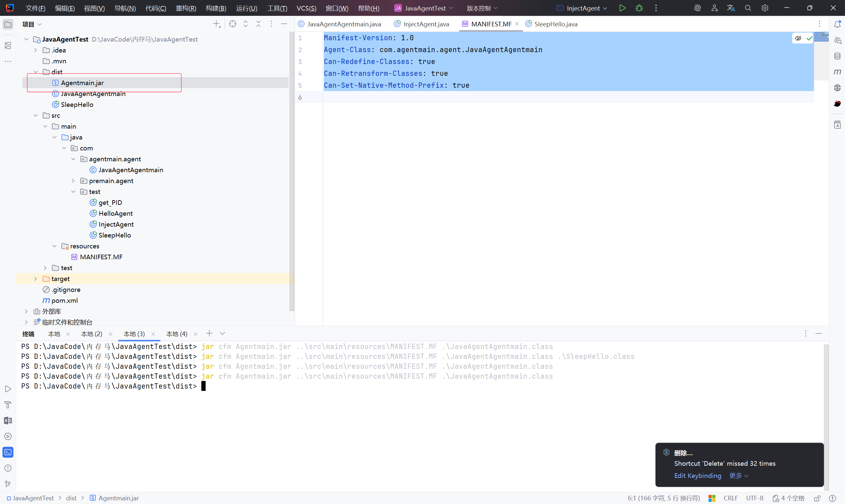Image resolution: width=845 pixels, height=504 pixels.
Task: Click the green Run button
Action: (x=622, y=8)
